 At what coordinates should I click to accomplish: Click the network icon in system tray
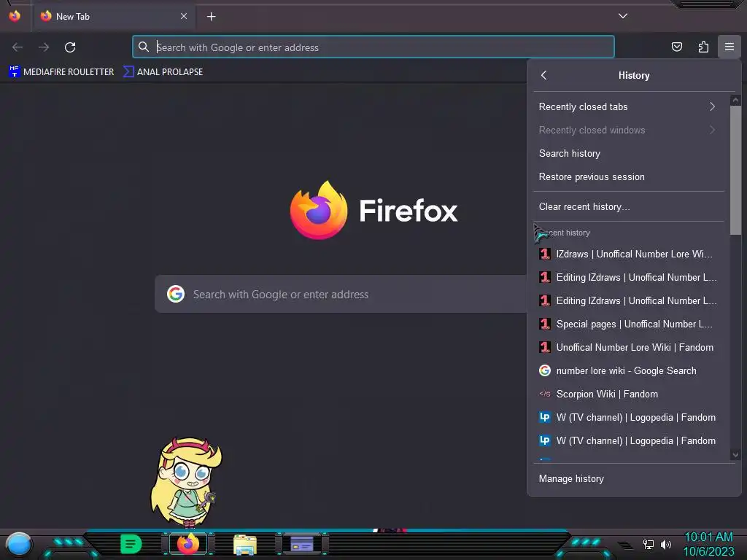(x=649, y=544)
